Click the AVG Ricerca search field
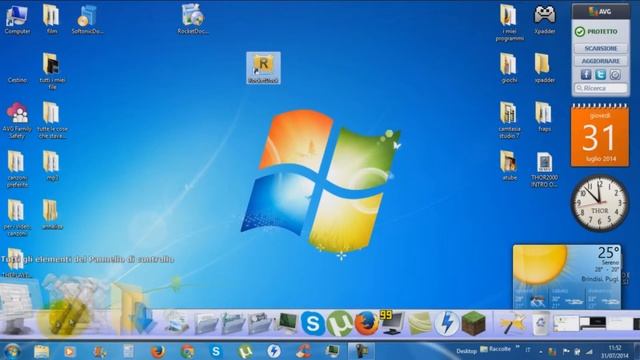Image resolution: width=640 pixels, height=360 pixels. [600, 88]
